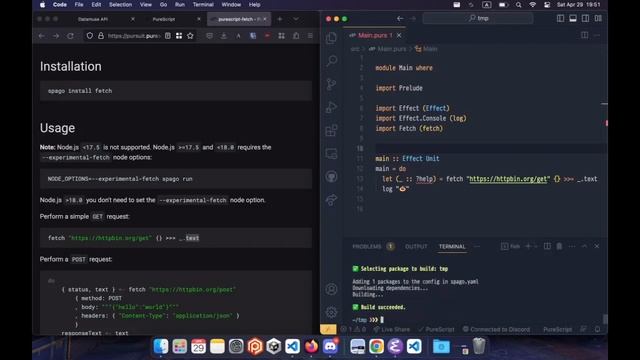The width and height of the screenshot is (640, 360).
Task: Open Spotlight search in menu bar
Action: coord(518,5)
